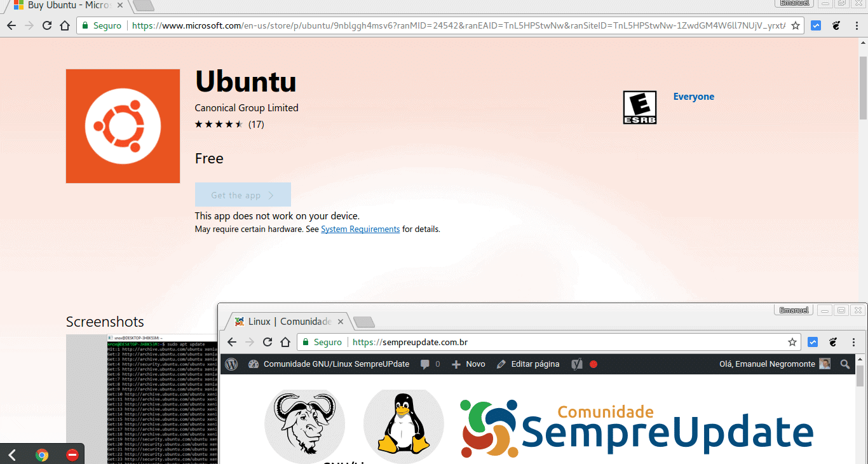Close the Buy Ubuntu tab
The height and width of the screenshot is (464, 868).
(119, 5)
